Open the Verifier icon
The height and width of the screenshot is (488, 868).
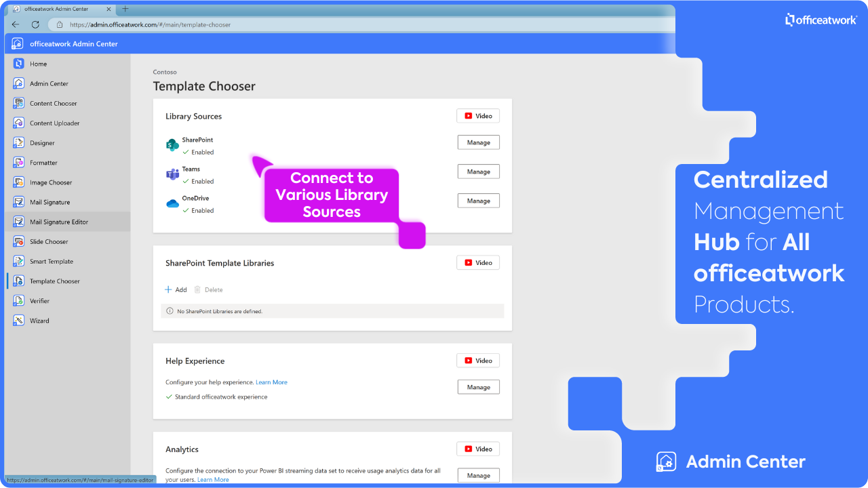click(x=18, y=300)
